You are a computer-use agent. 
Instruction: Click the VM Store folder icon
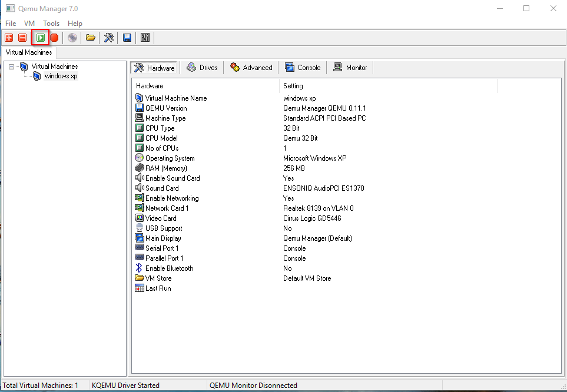tap(139, 278)
